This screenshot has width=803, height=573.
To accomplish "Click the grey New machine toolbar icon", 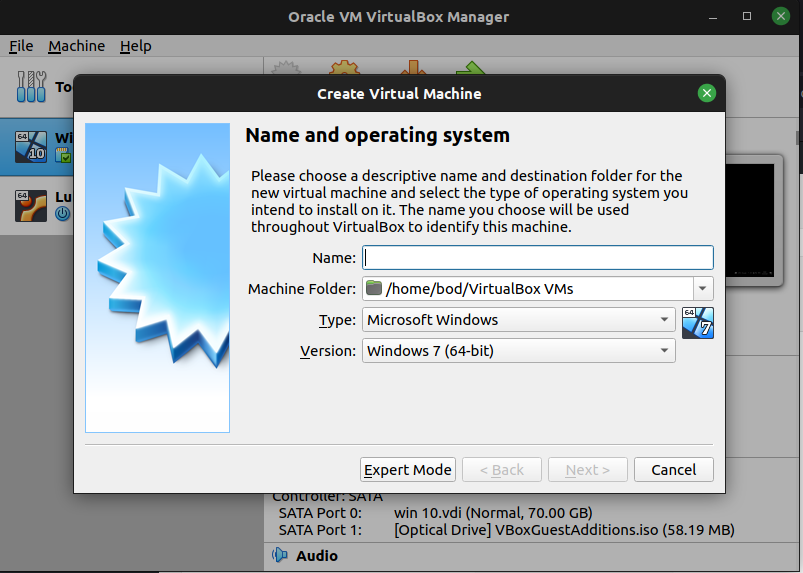I will (286, 68).
